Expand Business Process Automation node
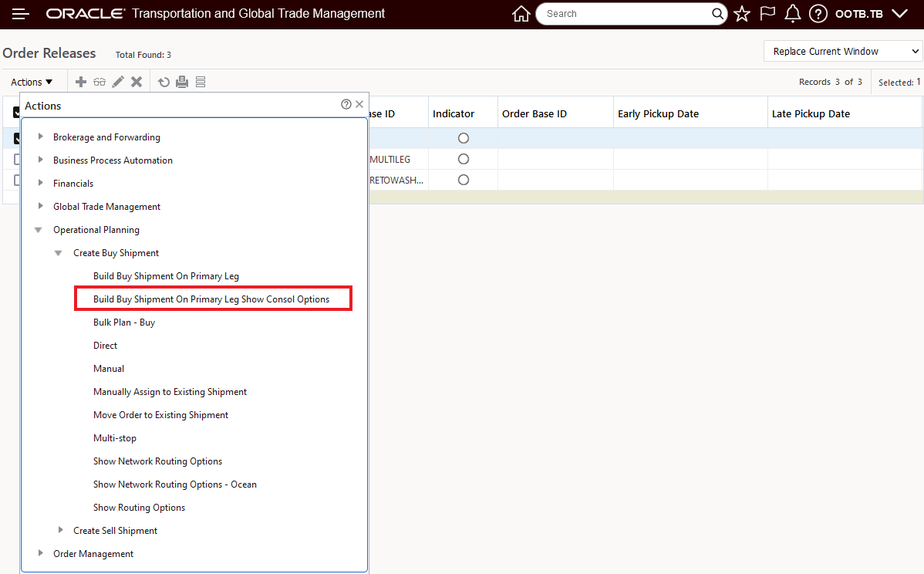 tap(40, 160)
